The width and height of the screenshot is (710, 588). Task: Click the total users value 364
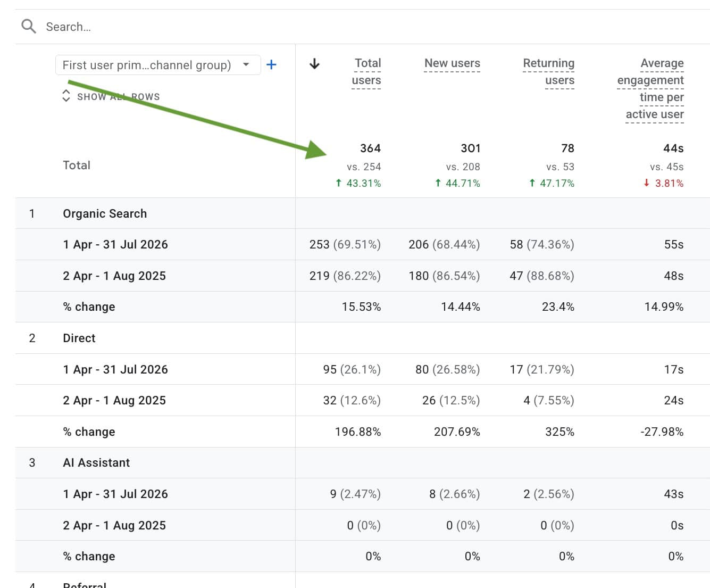(370, 148)
